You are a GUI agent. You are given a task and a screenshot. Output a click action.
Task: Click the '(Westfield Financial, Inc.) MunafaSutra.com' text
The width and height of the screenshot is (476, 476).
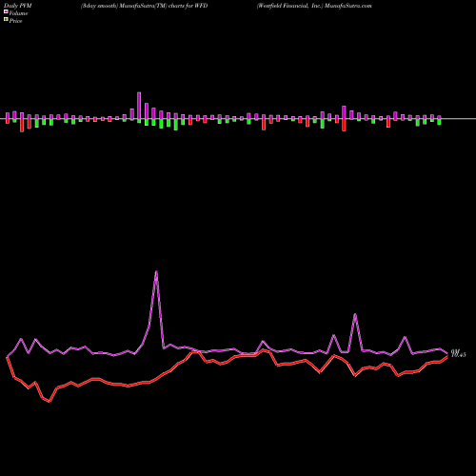tap(314, 6)
